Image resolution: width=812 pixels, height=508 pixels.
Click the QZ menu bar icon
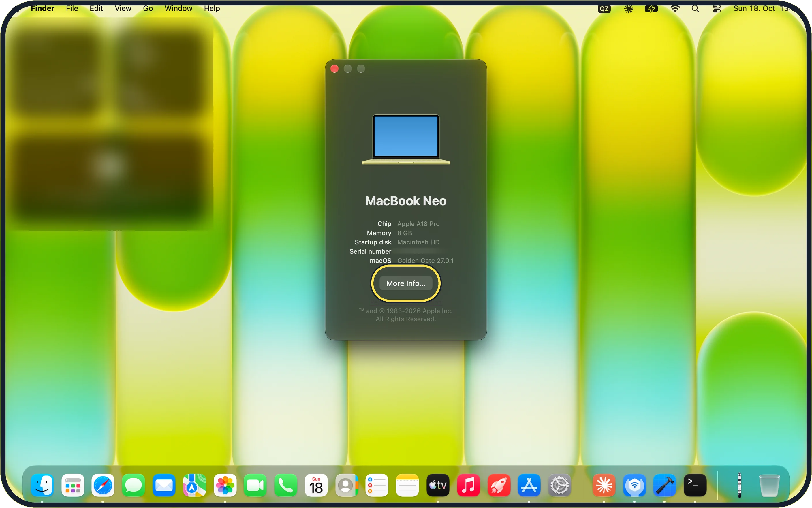(604, 9)
